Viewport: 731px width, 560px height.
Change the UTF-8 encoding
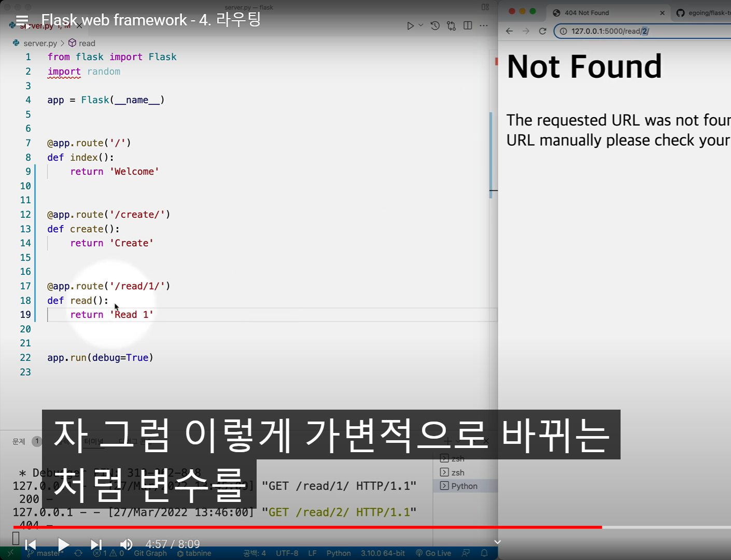click(287, 553)
